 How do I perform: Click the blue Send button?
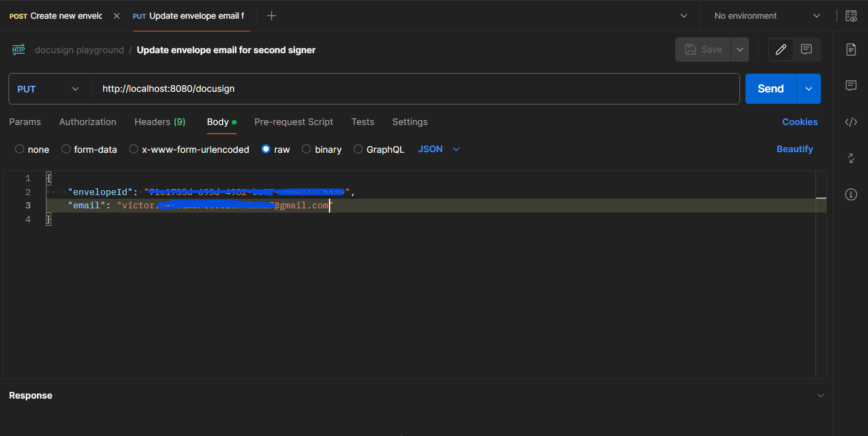tap(771, 89)
